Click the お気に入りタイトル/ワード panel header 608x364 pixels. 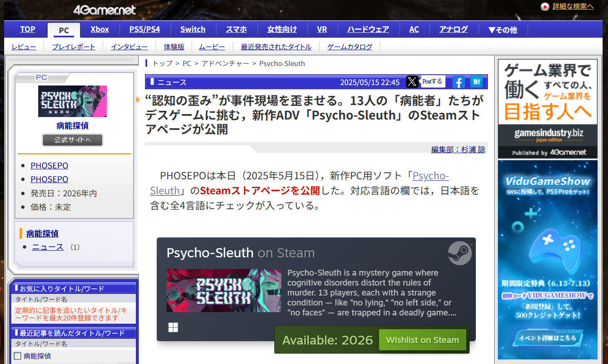tap(74, 288)
